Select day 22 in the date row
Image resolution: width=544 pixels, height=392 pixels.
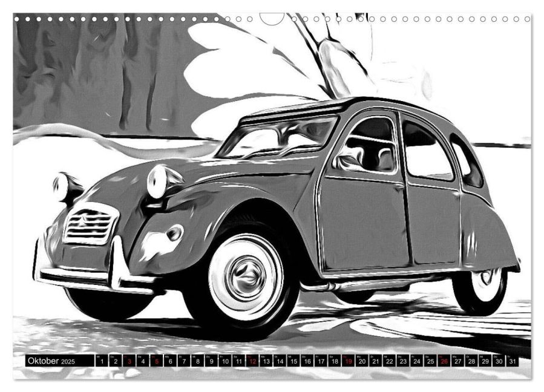(389, 361)
